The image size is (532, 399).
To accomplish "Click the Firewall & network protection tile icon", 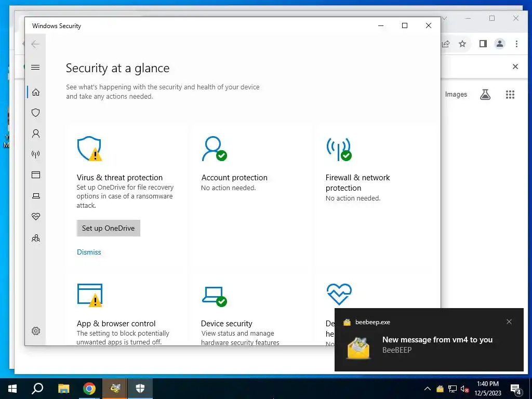I will (x=339, y=149).
